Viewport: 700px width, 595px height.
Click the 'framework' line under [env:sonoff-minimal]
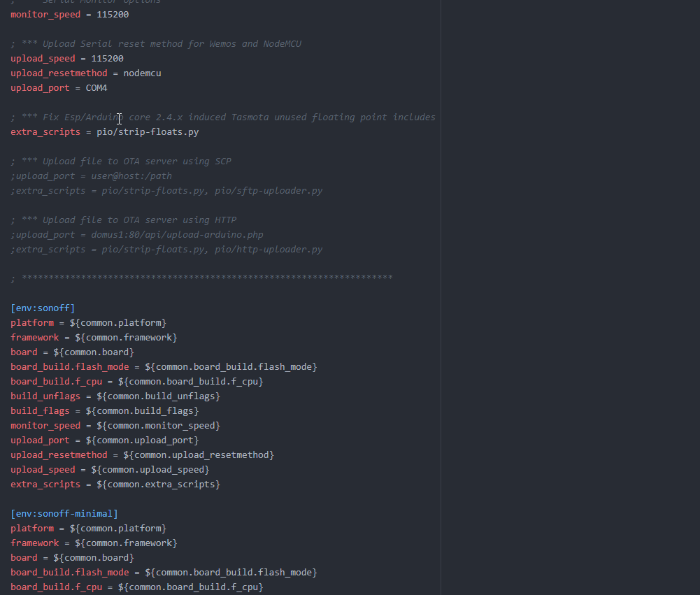point(94,543)
